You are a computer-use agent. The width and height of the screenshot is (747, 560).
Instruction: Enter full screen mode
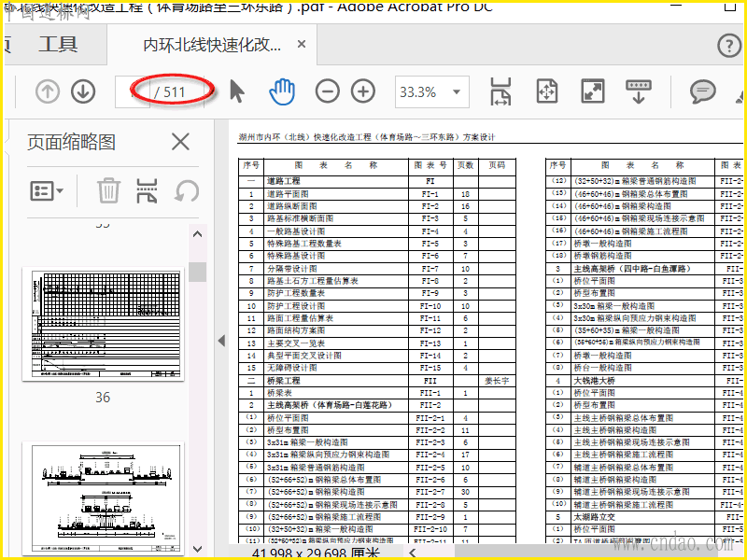pyautogui.click(x=593, y=91)
